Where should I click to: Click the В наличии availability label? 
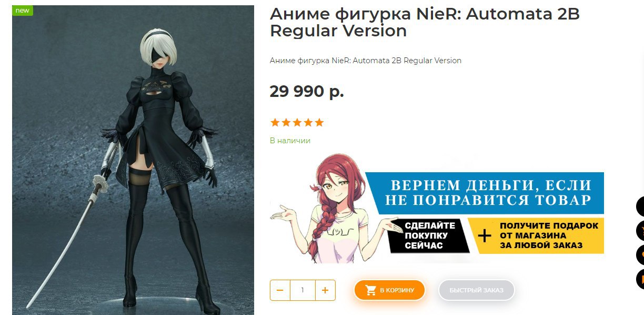(290, 141)
